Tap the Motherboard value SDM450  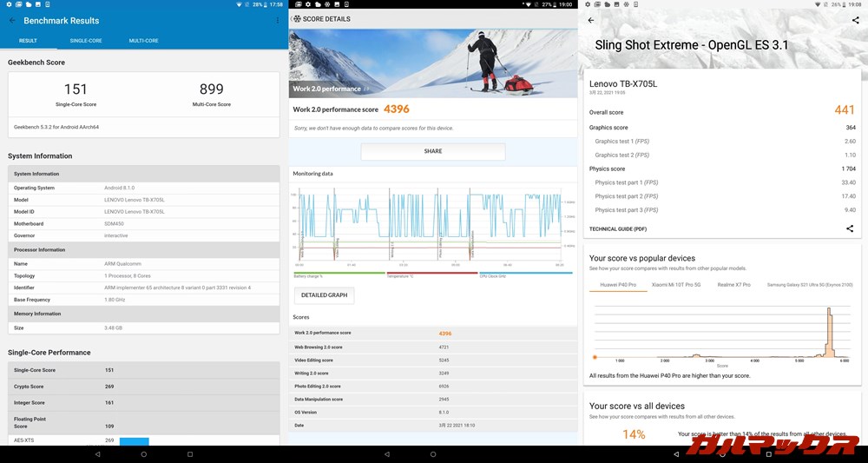pos(114,224)
